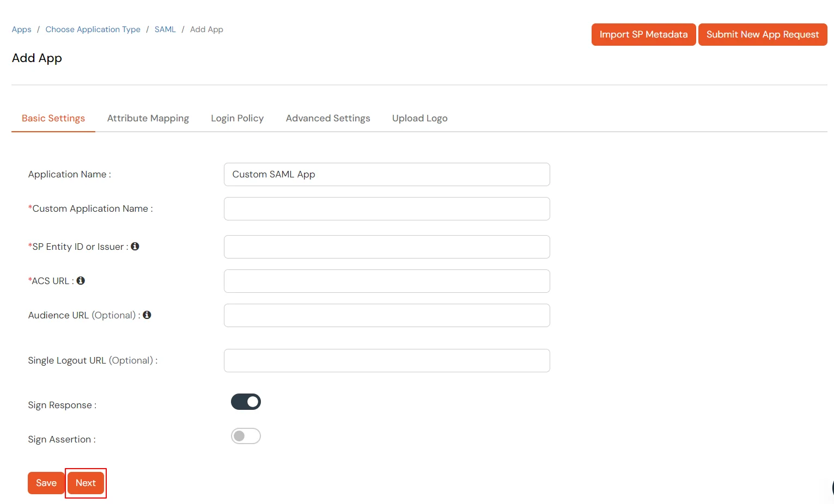
Task: Select the Login Policy tab
Action: pos(237,118)
